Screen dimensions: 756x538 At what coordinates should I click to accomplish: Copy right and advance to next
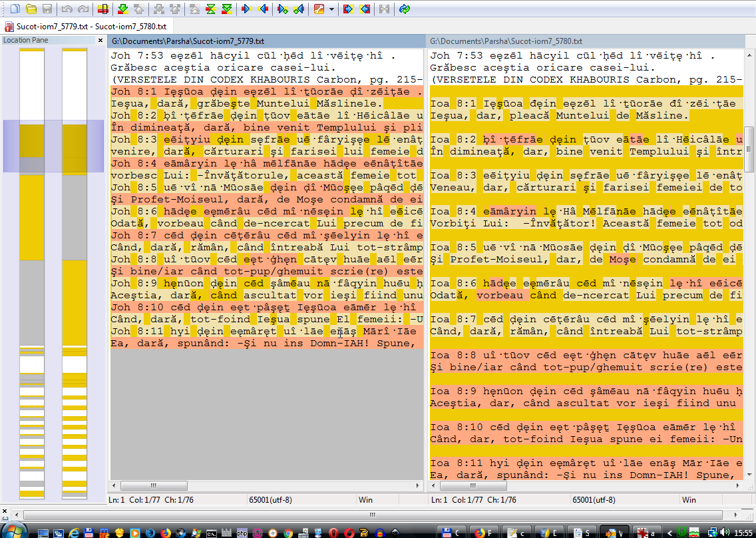point(282,9)
